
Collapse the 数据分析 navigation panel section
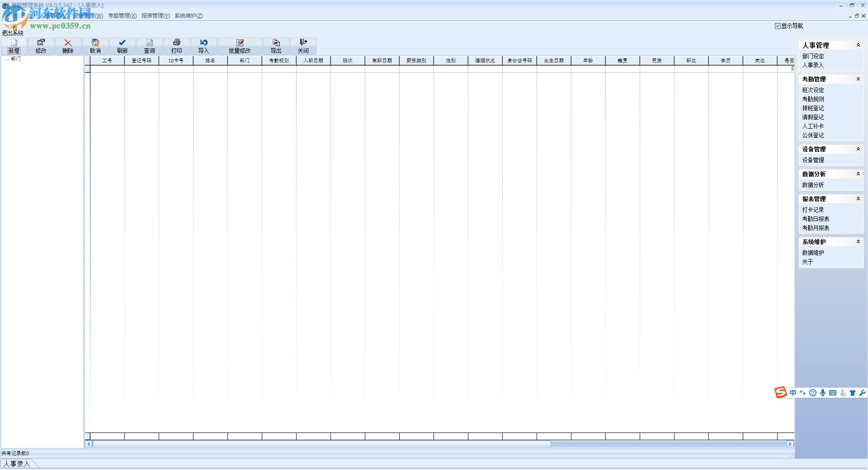858,174
